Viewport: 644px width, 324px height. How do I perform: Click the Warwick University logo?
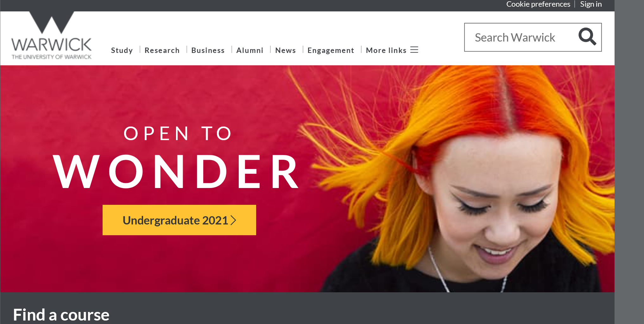click(x=52, y=36)
